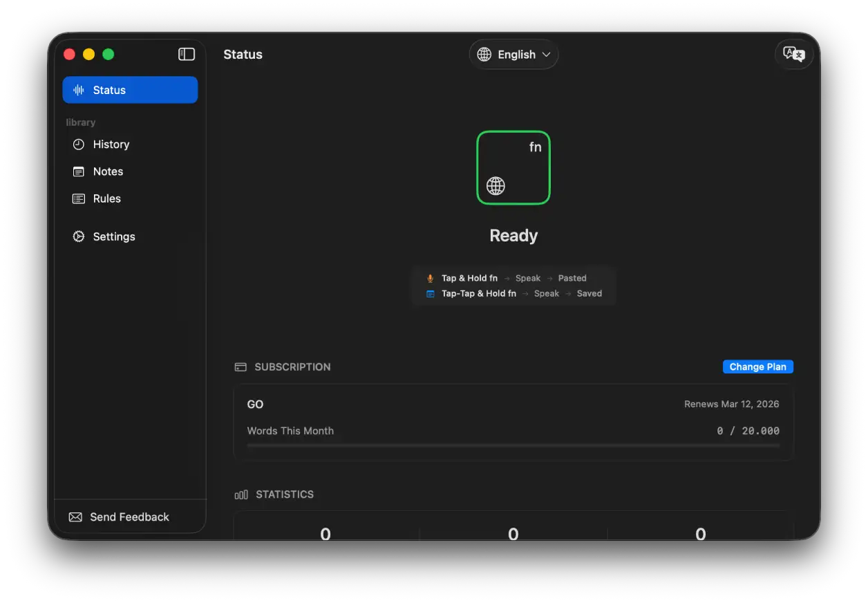Click the green fn key graphic
Screen dimensions: 868x603
click(x=513, y=167)
